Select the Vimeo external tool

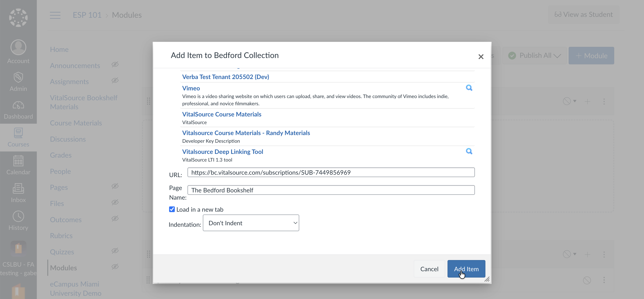[191, 88]
